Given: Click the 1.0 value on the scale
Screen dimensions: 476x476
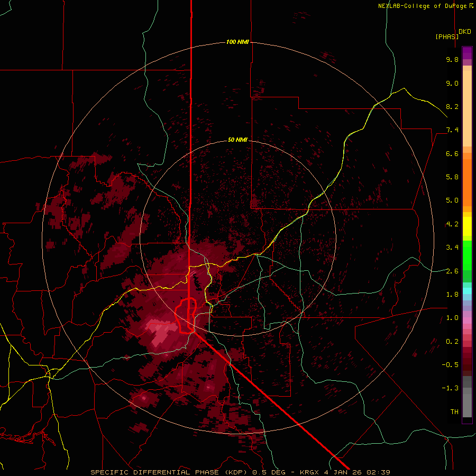Looking at the screenshot, I should [452, 318].
